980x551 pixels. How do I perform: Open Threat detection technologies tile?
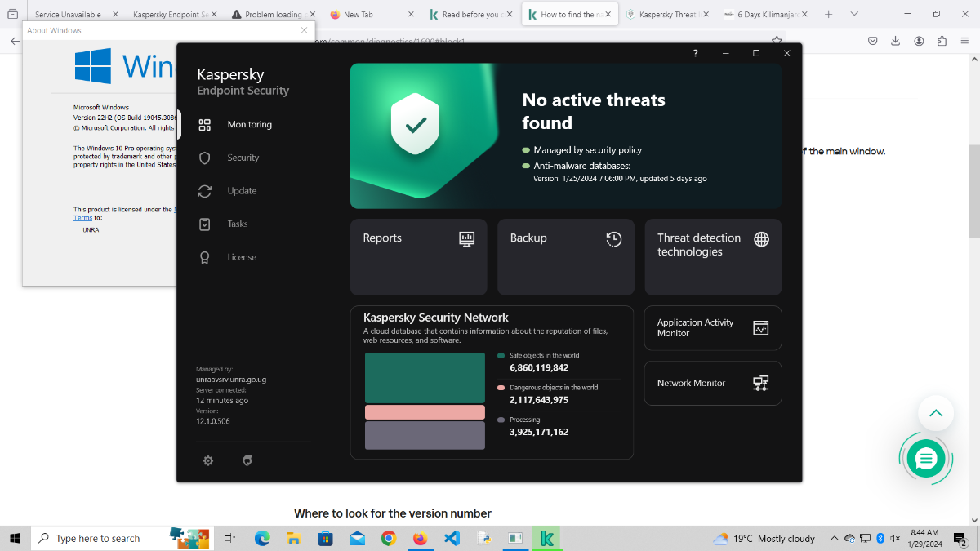tap(713, 257)
